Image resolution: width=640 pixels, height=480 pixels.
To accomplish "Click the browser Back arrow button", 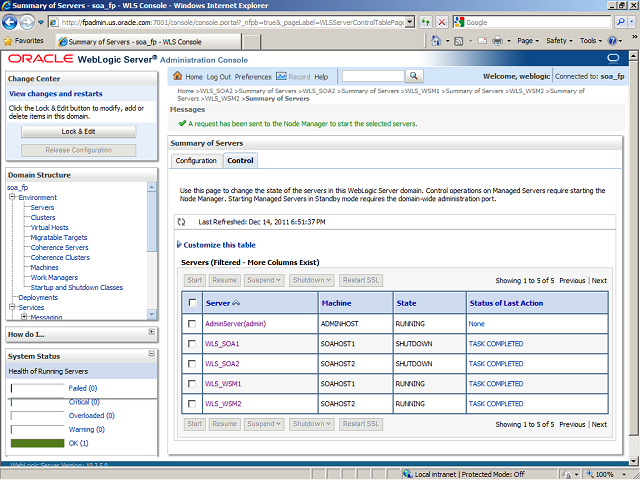I will pos(13,21).
